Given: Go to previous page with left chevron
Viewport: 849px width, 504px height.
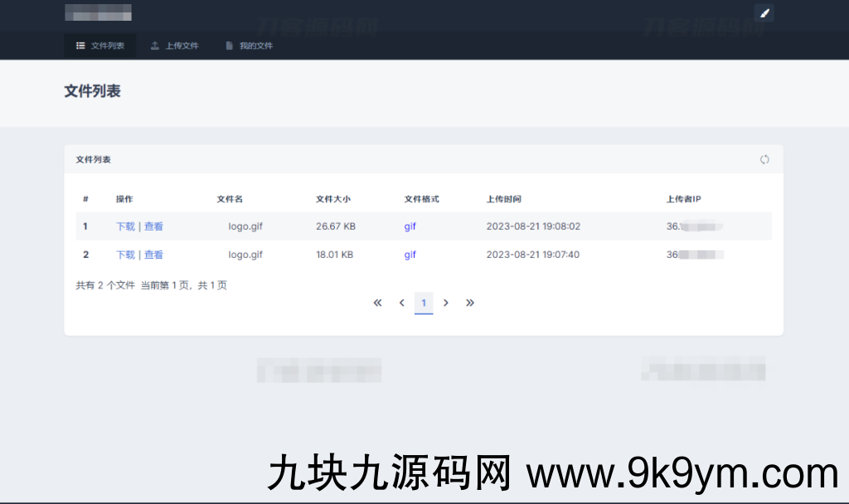Looking at the screenshot, I should click(401, 303).
